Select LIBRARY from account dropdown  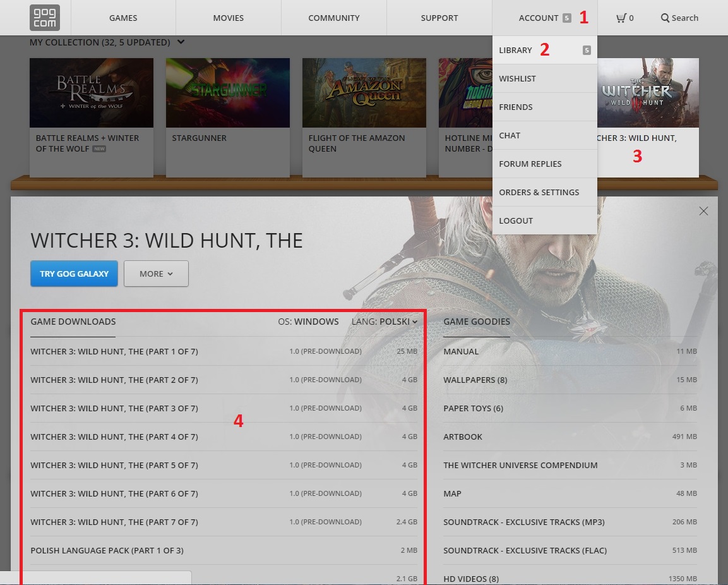(545, 50)
